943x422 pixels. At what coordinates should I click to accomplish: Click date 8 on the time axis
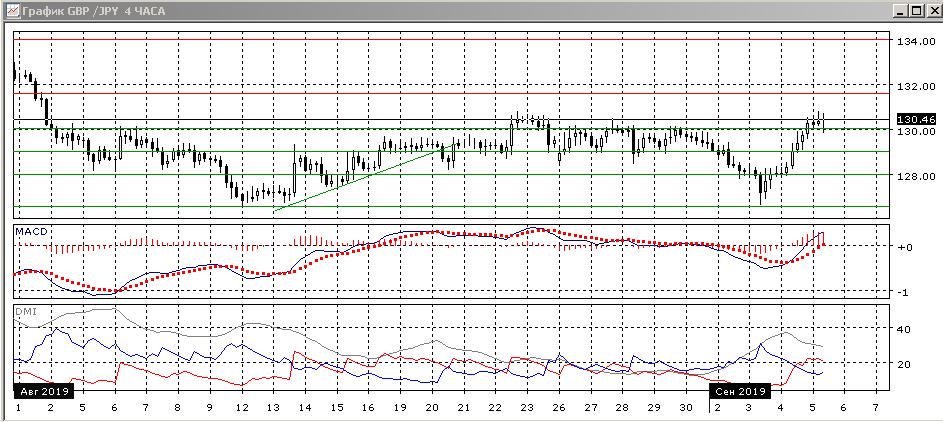pos(177,408)
